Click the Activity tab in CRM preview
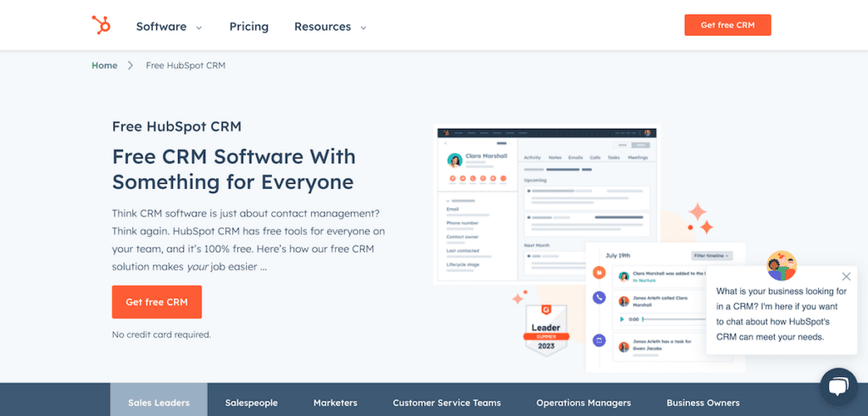Image resolution: width=868 pixels, height=416 pixels. (x=532, y=158)
